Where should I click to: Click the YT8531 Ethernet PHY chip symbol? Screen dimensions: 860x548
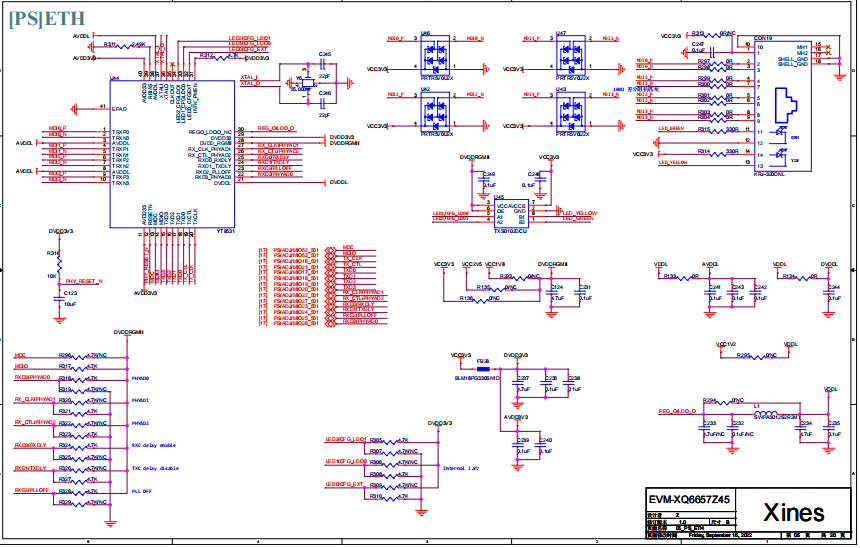172,154
